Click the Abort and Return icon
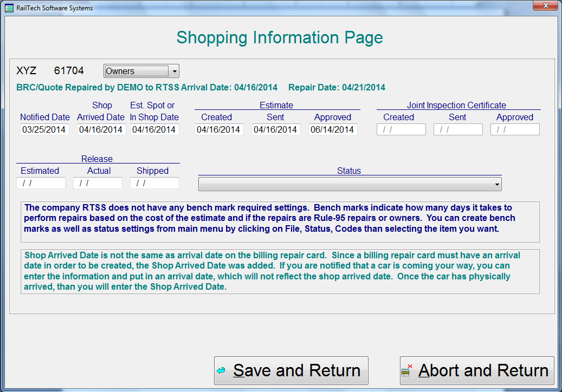The height and width of the screenshot is (392, 562). [x=407, y=371]
